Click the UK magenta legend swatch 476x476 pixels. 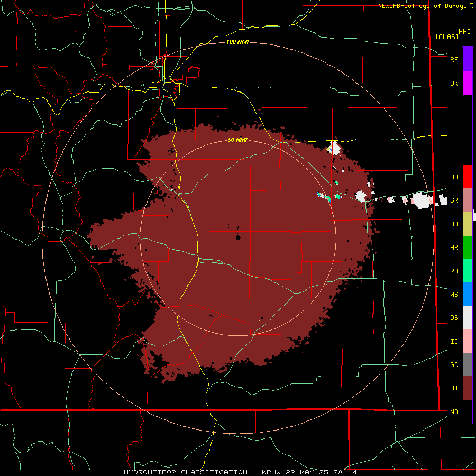[x=467, y=83]
